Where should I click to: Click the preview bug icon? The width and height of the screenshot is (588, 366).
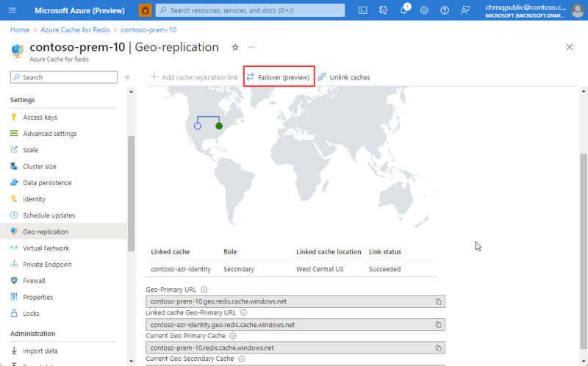point(146,10)
